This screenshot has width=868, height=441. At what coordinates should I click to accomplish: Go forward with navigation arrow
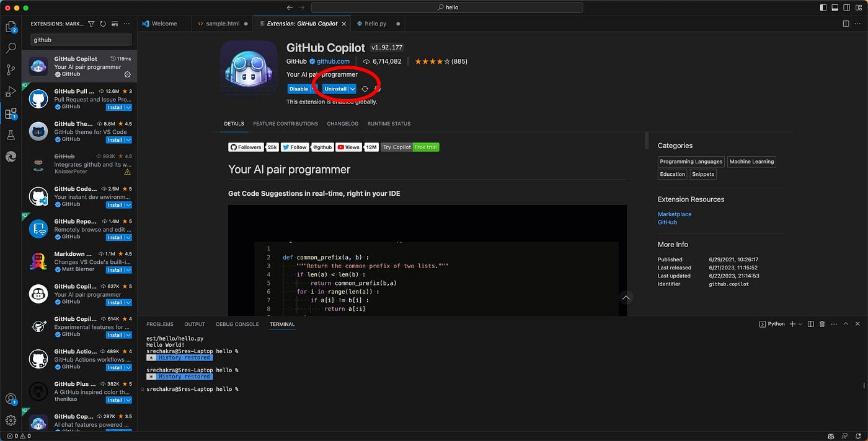302,7
